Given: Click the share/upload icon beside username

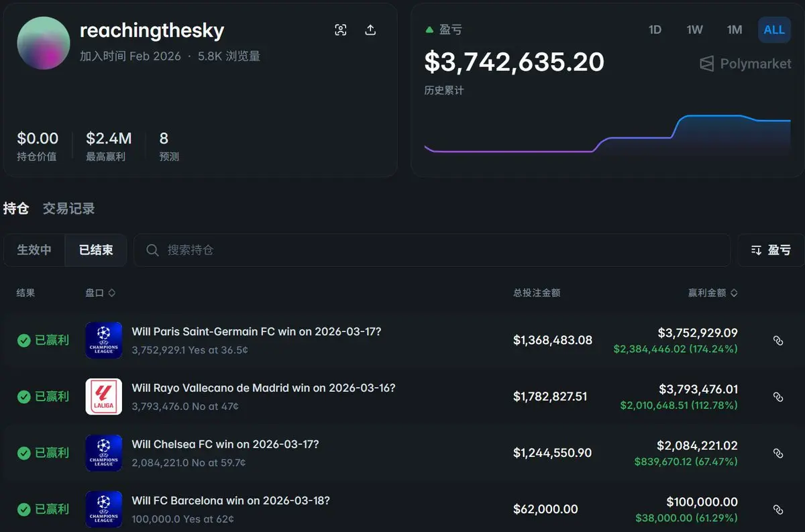Looking at the screenshot, I should coord(370,30).
